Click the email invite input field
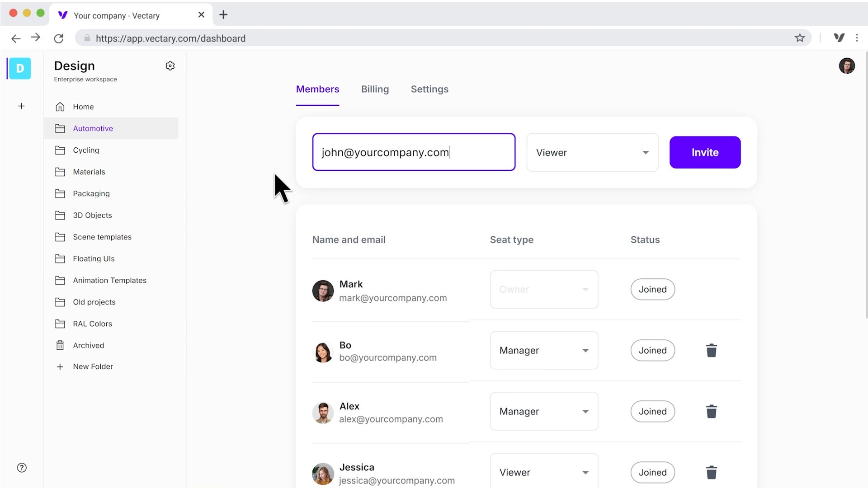868x488 pixels. [414, 152]
